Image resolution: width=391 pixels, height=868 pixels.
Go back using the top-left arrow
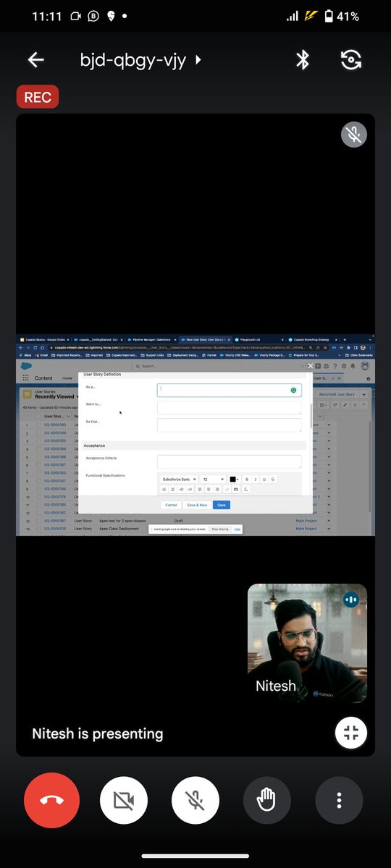pyautogui.click(x=35, y=60)
